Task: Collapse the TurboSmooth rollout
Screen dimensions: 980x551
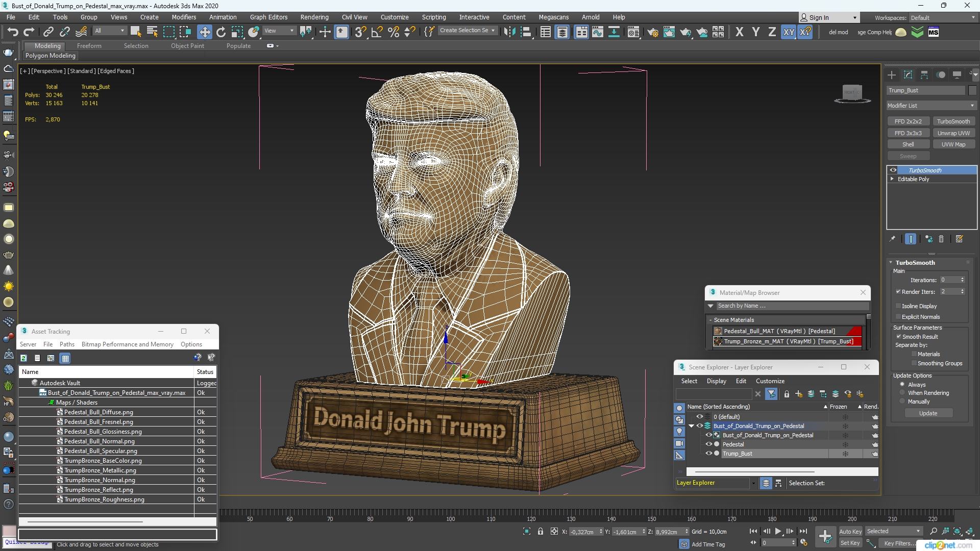Action: click(891, 263)
